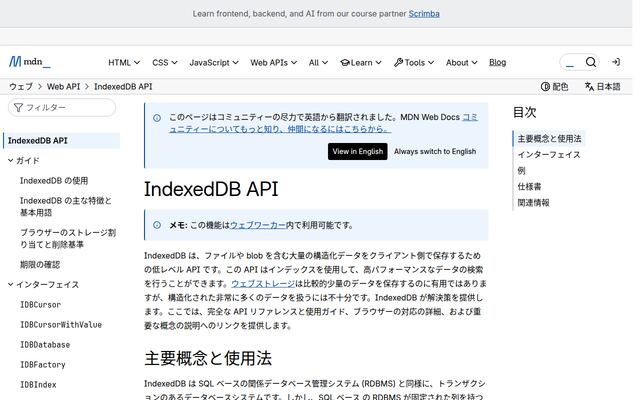Click the Web API breadcrumb
The image size is (640, 400).
(63, 87)
